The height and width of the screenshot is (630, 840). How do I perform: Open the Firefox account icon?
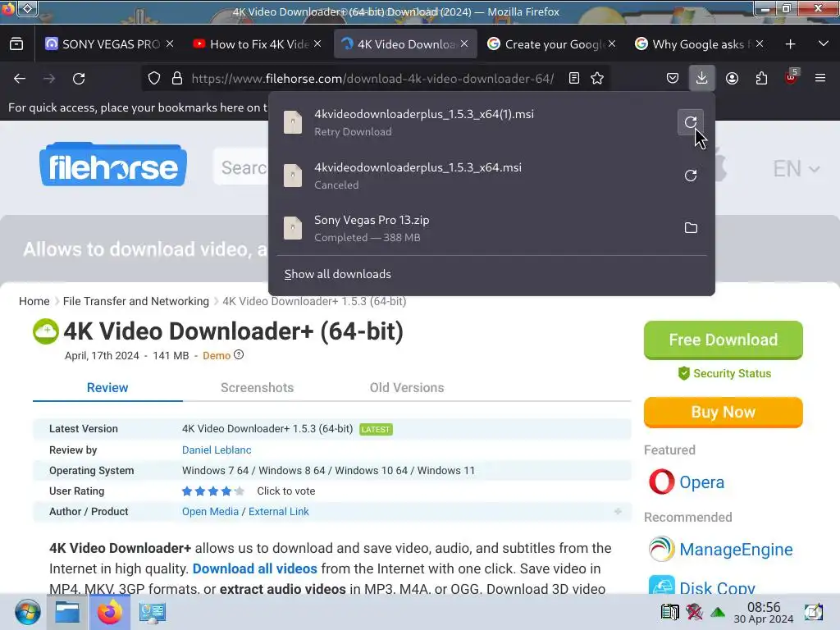coord(732,78)
